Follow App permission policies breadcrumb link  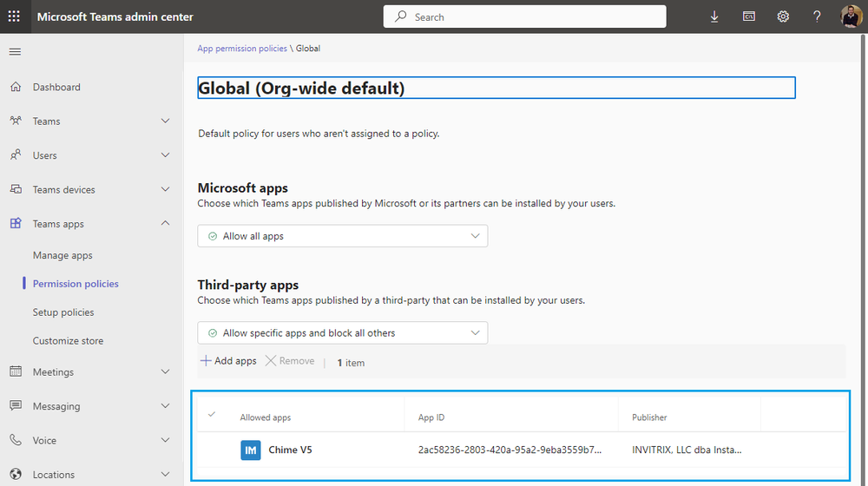(x=242, y=48)
